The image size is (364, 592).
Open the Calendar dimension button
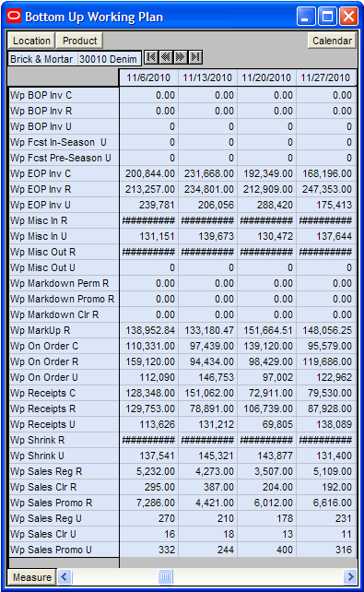pyautogui.click(x=332, y=41)
